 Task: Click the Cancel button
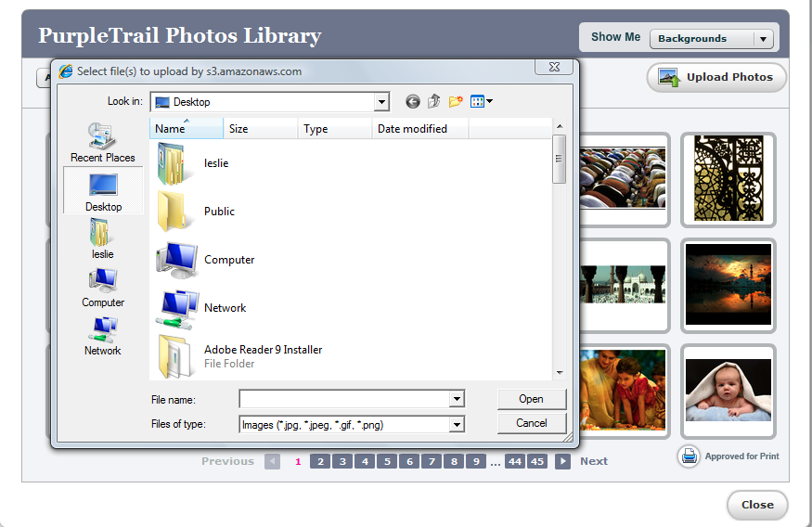point(532,423)
